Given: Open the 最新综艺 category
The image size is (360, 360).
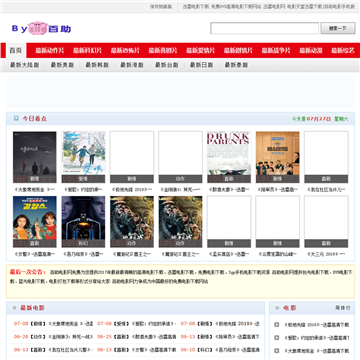Looking at the screenshot, I should (x=343, y=50).
